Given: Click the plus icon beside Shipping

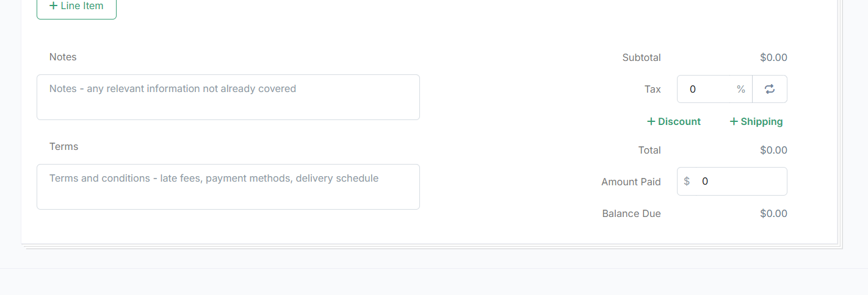Looking at the screenshot, I should pyautogui.click(x=734, y=121).
